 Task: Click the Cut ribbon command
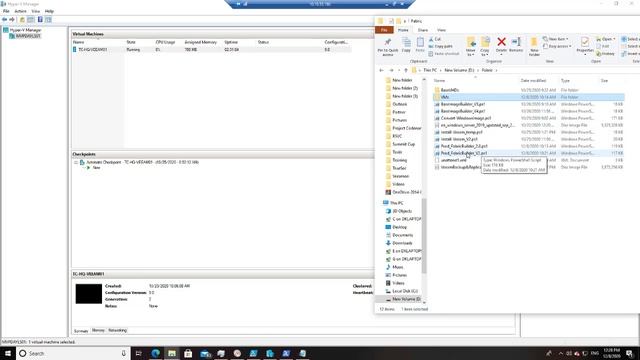[435, 39]
